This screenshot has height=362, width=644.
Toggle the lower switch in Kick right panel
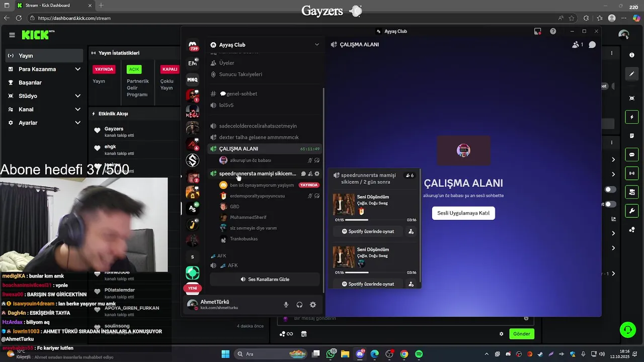610,204
